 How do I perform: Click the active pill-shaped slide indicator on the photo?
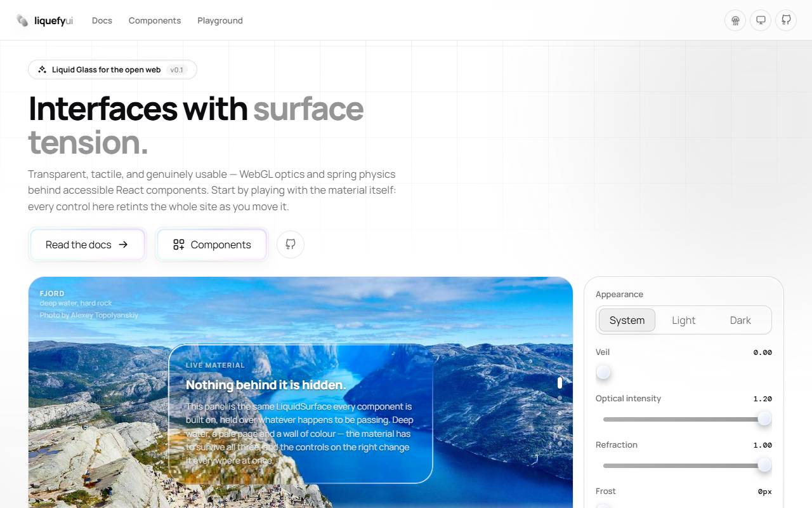pos(560,383)
